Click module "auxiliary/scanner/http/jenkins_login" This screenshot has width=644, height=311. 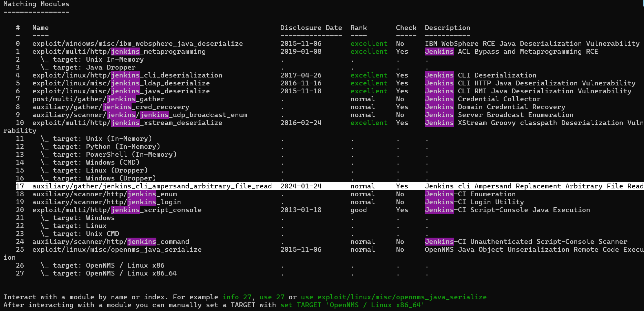point(107,202)
